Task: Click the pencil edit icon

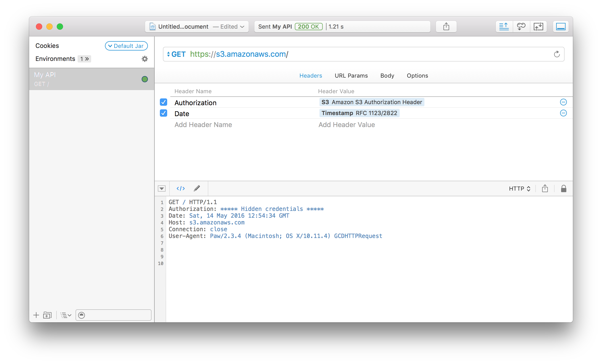Action: tap(197, 188)
